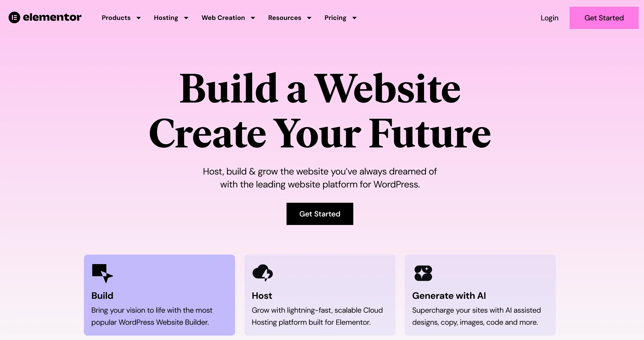The height and width of the screenshot is (340, 644).
Task: Click the black Get Started button
Action: [320, 214]
